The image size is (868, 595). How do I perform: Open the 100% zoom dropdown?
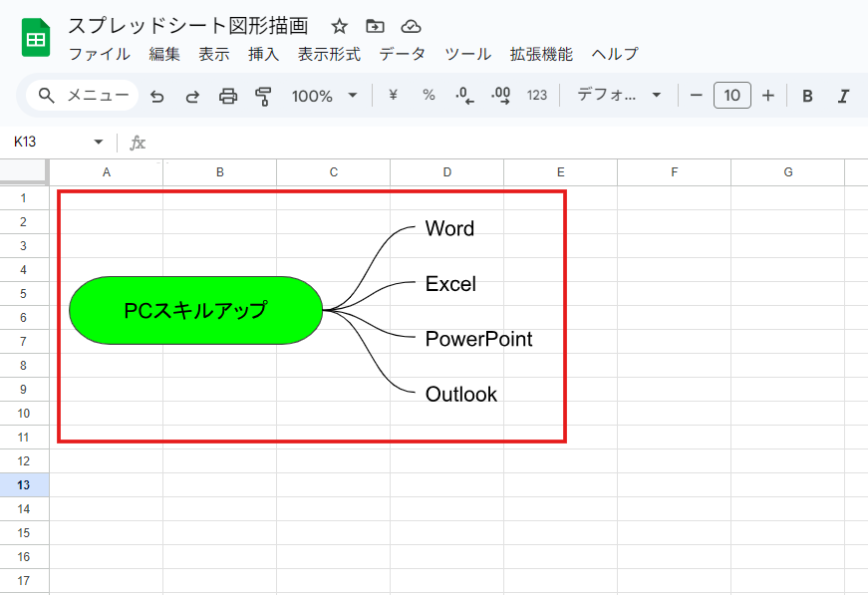point(325,96)
